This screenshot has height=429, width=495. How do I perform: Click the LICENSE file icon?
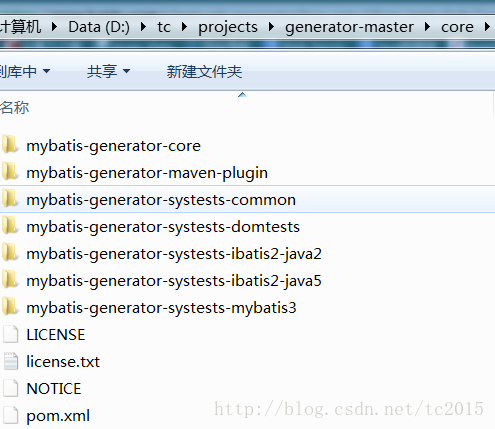[x=11, y=334]
